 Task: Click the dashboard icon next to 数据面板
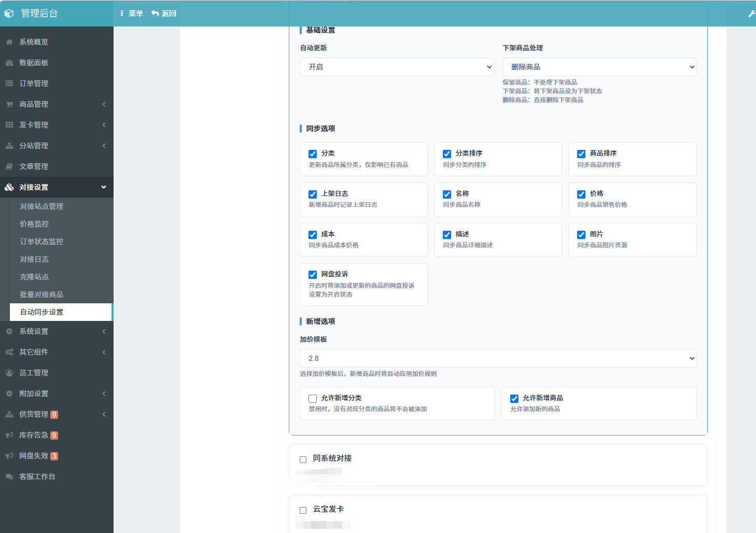(9, 63)
